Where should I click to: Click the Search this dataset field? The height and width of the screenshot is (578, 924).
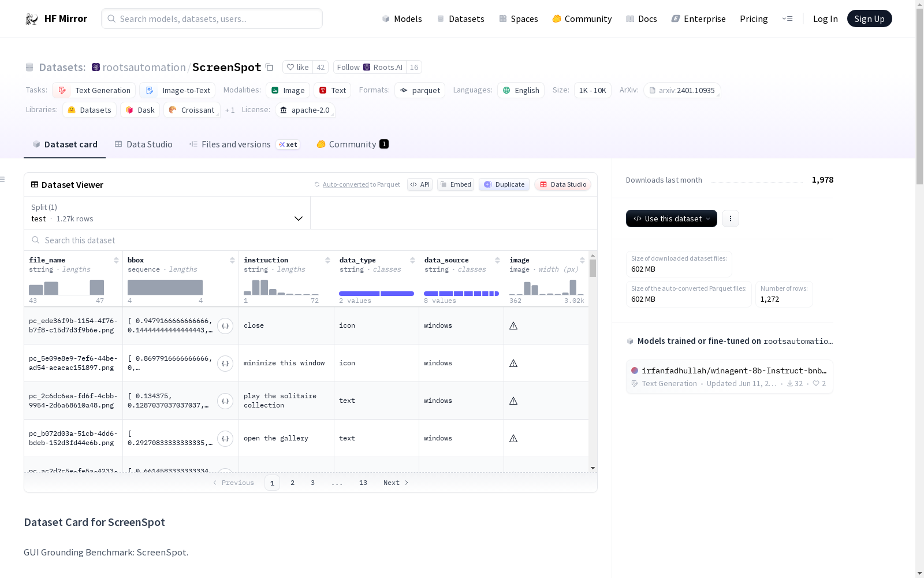point(311,240)
